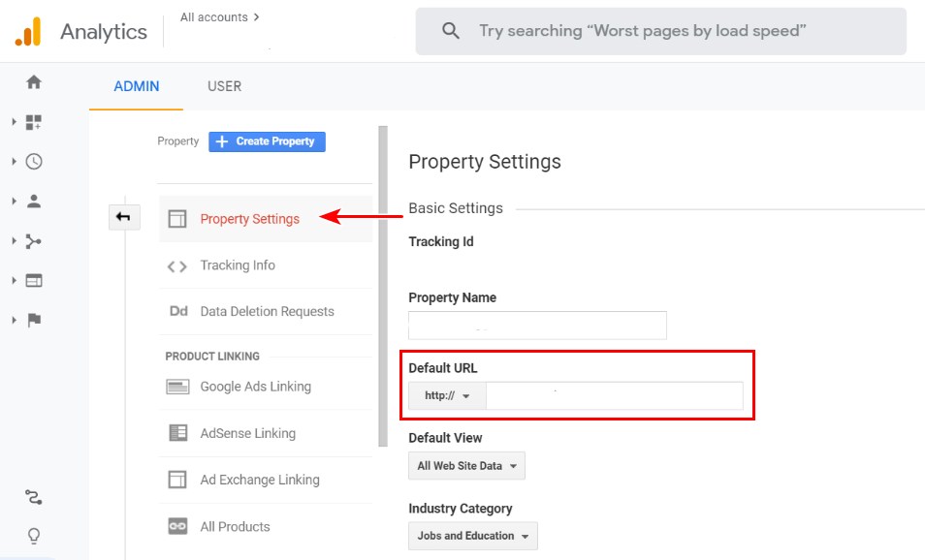This screenshot has width=925, height=560.
Task: Click the Create Property button
Action: coord(267,141)
